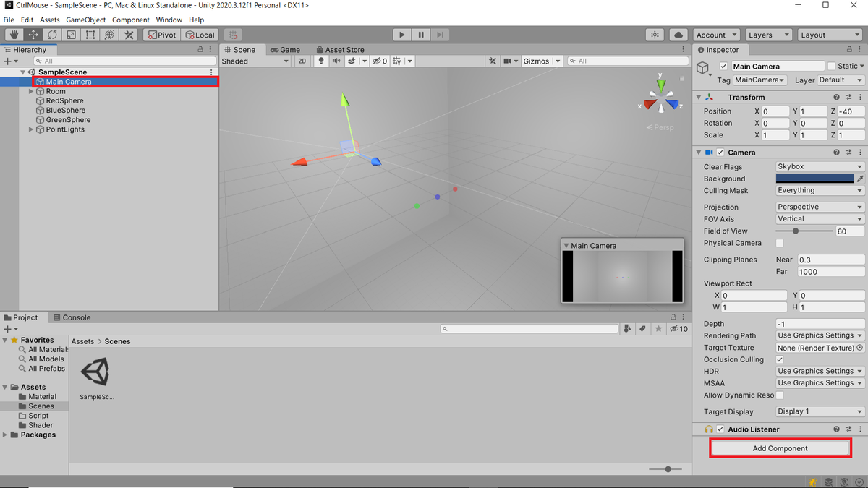
Task: Switch to the Asset Store tab
Action: (339, 50)
